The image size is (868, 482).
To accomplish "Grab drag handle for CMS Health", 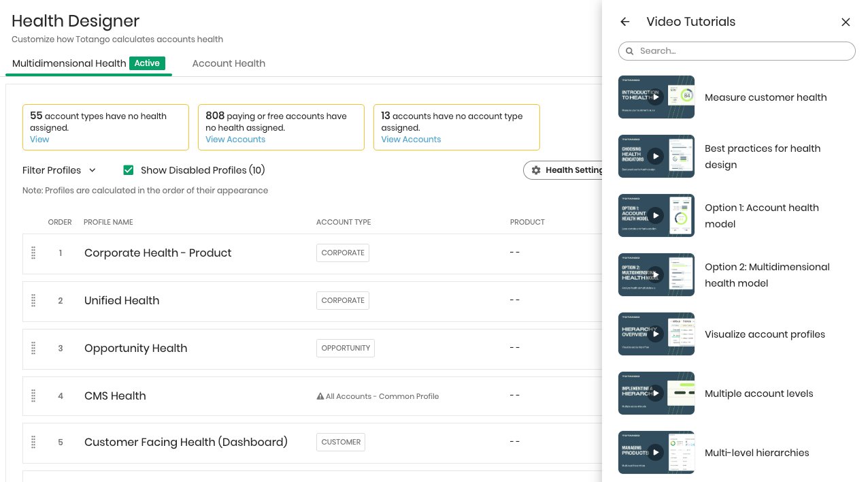I will (x=33, y=396).
